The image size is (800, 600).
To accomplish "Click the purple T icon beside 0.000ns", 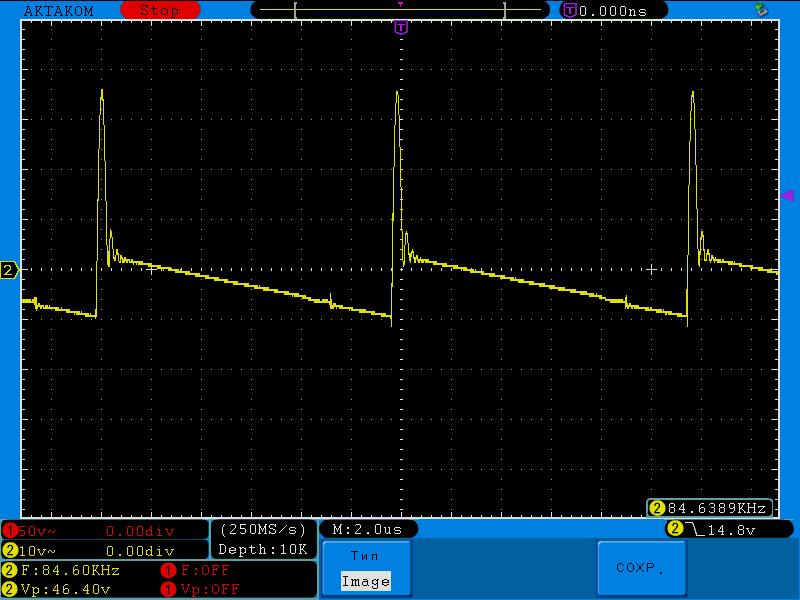I will pyautogui.click(x=570, y=10).
